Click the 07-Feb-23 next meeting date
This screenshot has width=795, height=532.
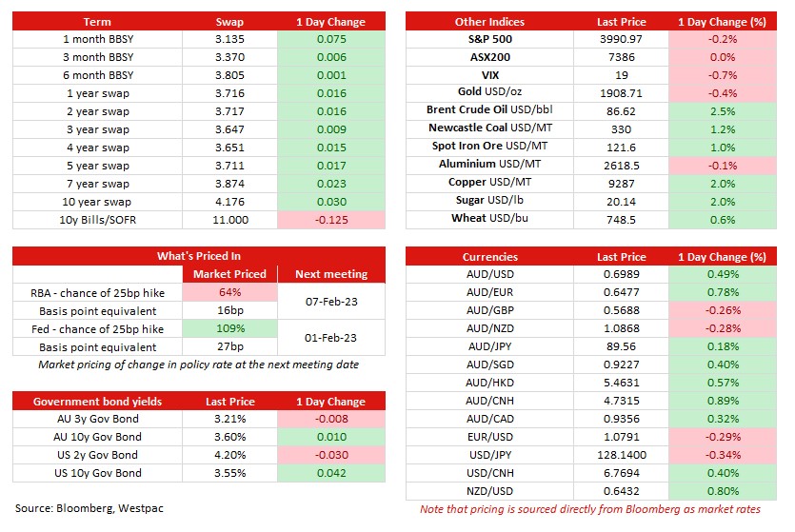331,302
